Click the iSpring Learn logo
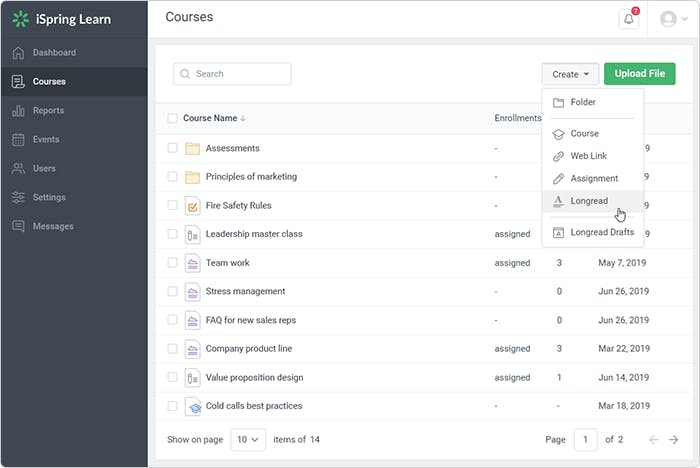Image resolution: width=700 pixels, height=468 pixels. click(x=62, y=19)
